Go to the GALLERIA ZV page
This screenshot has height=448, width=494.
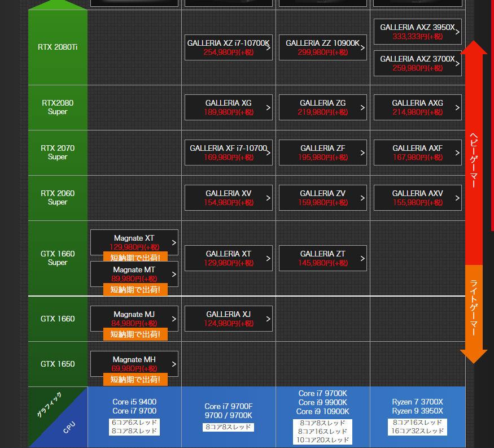322,198
